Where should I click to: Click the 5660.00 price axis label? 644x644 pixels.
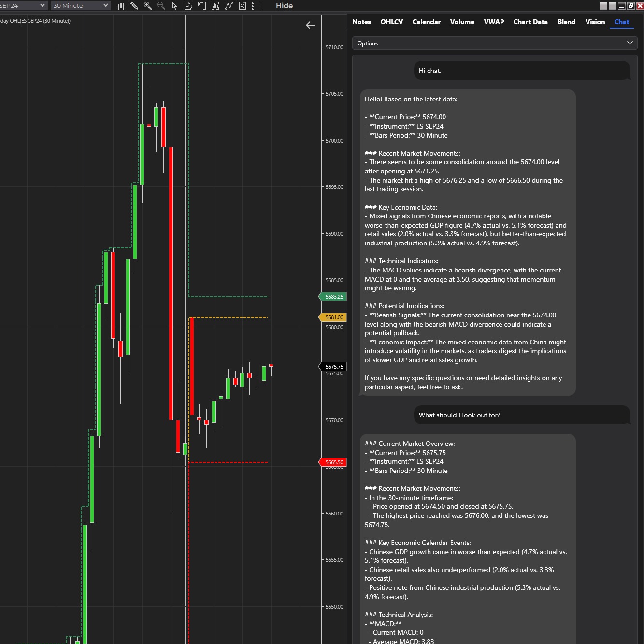[334, 514]
